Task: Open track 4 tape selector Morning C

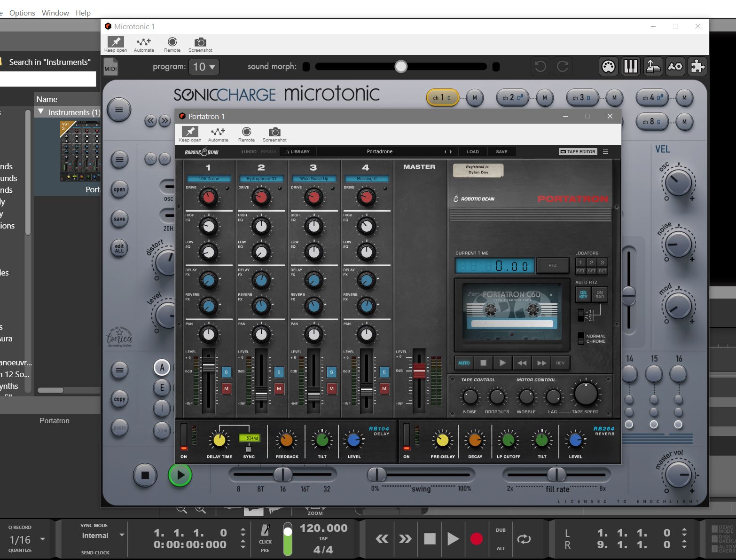Action: click(x=367, y=179)
